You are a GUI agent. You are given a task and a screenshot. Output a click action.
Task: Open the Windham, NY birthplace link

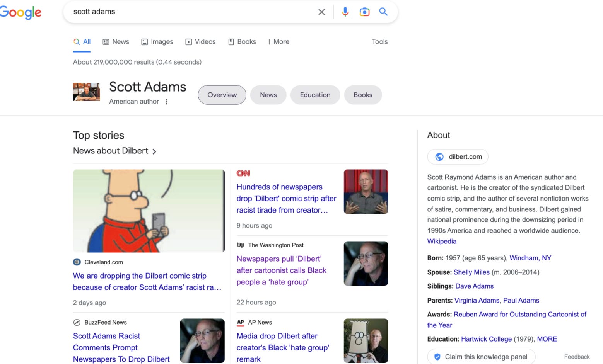tap(530, 258)
